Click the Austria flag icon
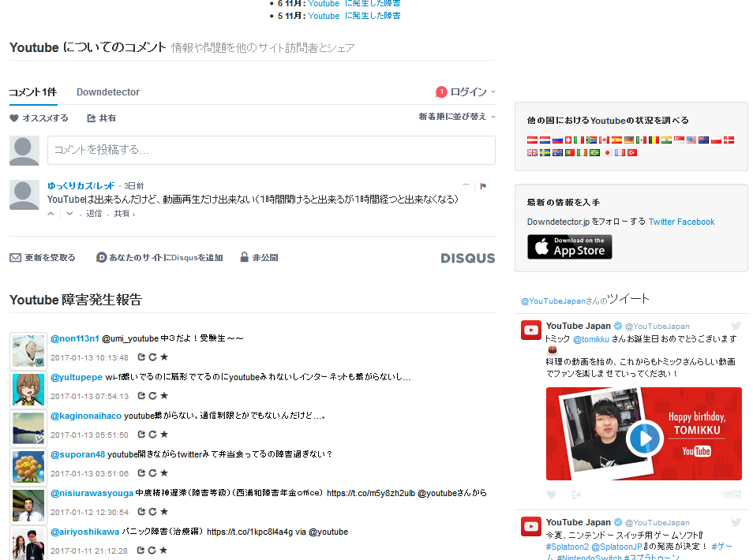This screenshot has height=560, width=753. pos(532,140)
